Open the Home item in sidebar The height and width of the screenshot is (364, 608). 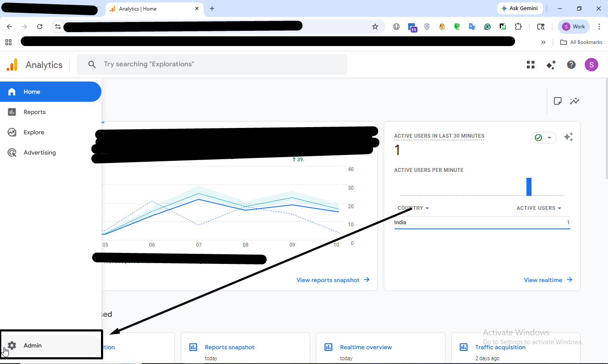50,92
